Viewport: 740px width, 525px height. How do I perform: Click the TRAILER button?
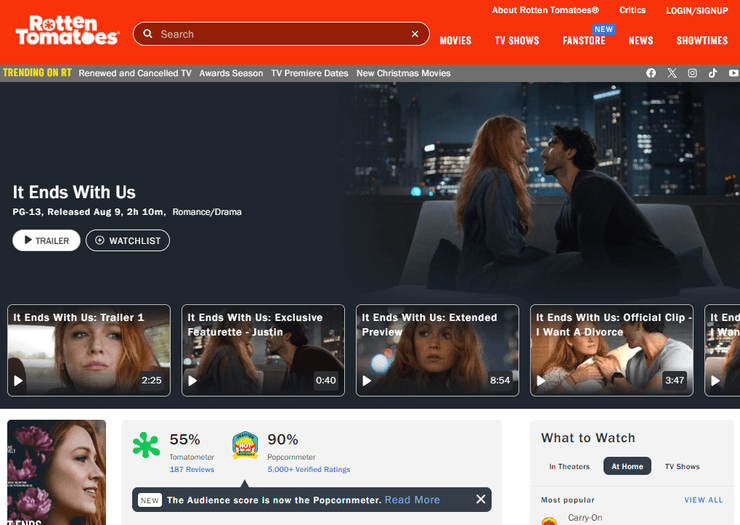tap(46, 240)
